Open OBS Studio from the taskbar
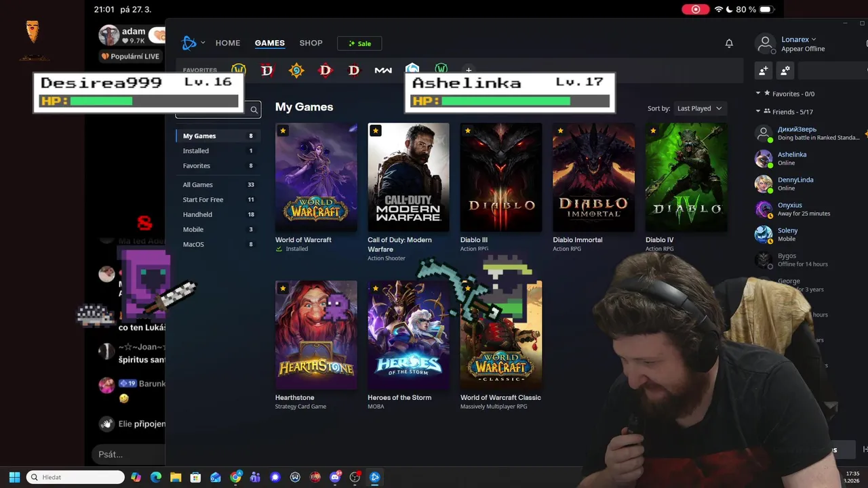The image size is (868, 488). pos(355,477)
